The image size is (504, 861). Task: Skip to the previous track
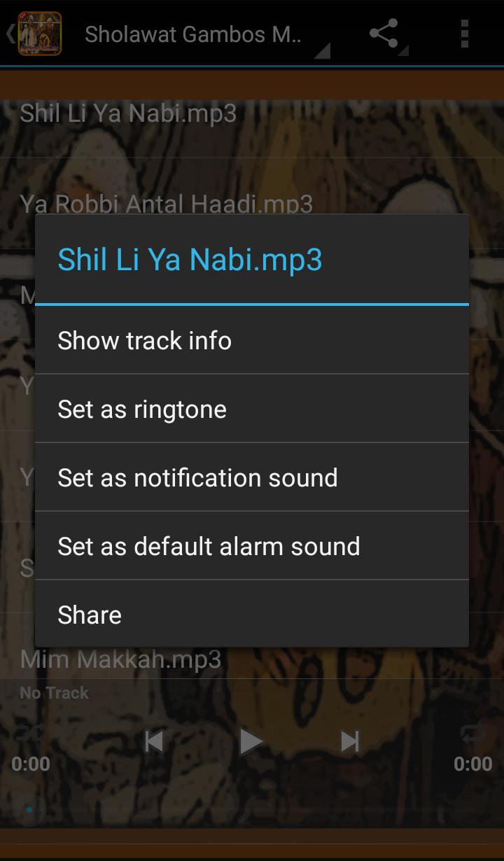click(x=154, y=741)
